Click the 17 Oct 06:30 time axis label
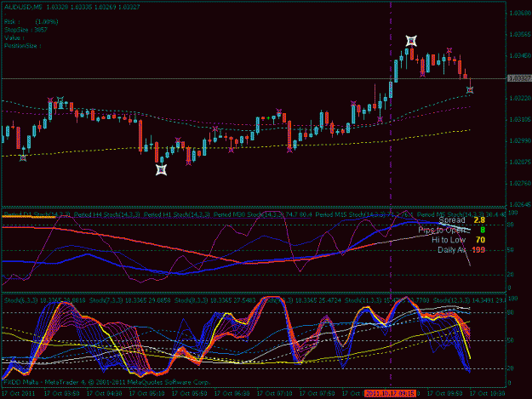Viewport: 532px width, 399px height. pos(232,394)
